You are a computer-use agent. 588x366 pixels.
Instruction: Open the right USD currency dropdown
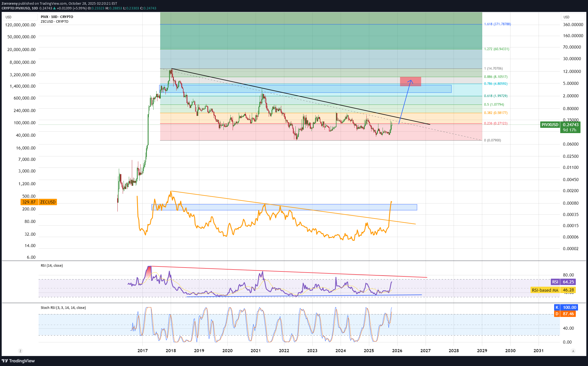573,17
